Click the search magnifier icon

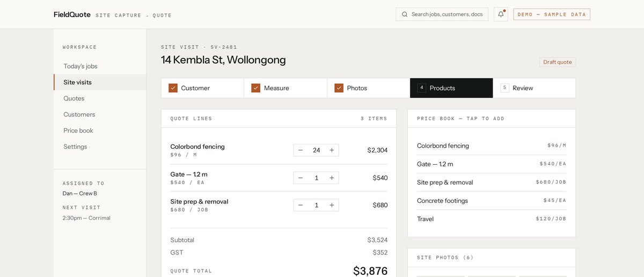click(x=405, y=14)
